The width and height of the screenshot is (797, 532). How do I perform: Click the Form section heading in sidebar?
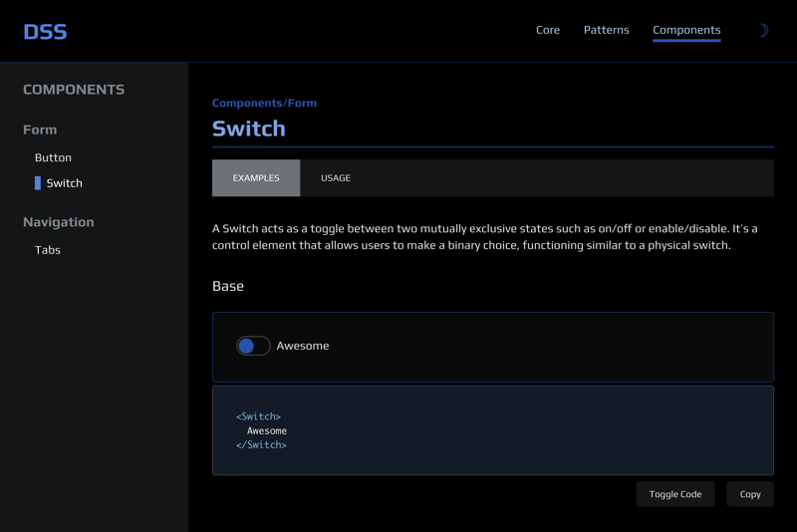(40, 130)
